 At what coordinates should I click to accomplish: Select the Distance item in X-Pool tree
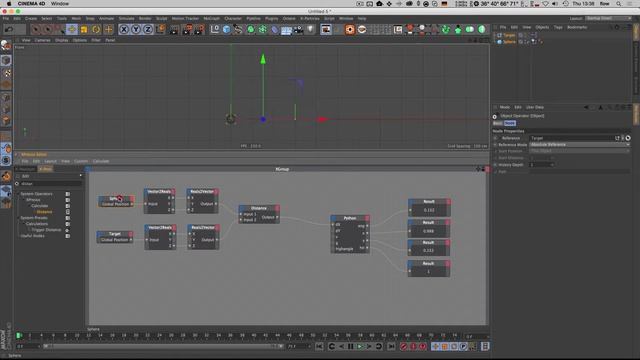(44, 212)
